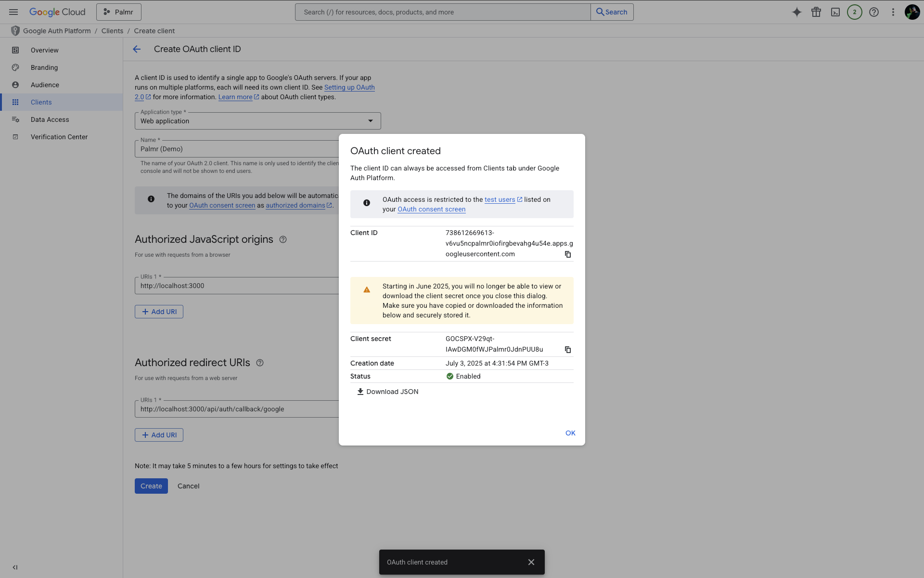Open the help question mark menu
Image resolution: width=924 pixels, height=578 pixels.
tap(874, 12)
